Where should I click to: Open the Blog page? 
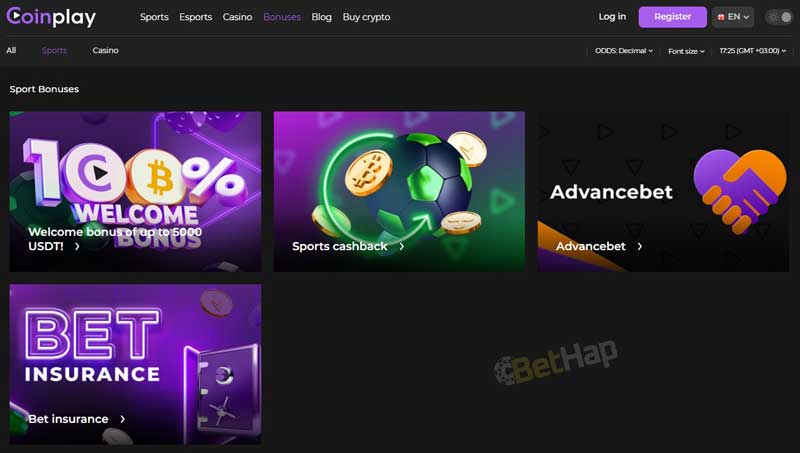(321, 17)
